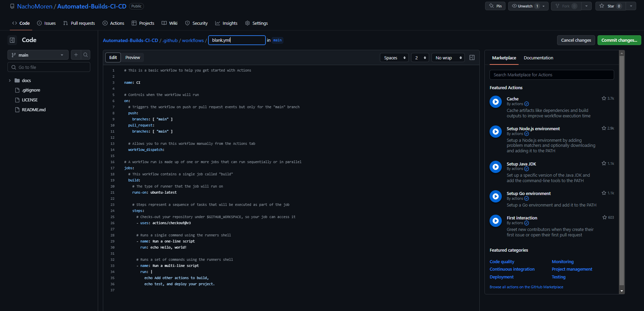This screenshot has width=644, height=311.
Task: Open the indent size 2 dropdown
Action: click(x=420, y=58)
